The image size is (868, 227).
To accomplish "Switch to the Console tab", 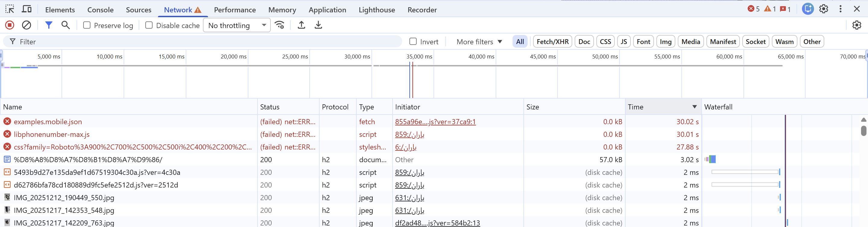I will pos(100,10).
